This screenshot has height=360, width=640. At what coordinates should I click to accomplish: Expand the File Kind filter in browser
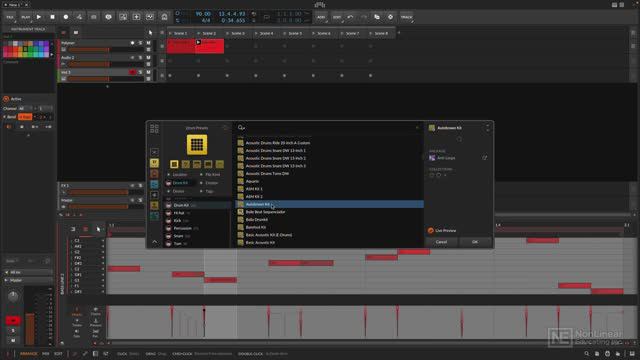(x=210, y=175)
